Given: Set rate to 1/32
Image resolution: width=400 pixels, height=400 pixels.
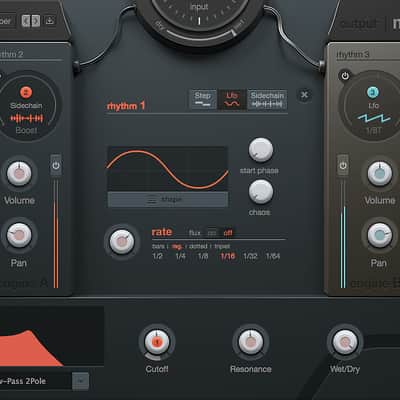Looking at the screenshot, I should pos(250,256).
